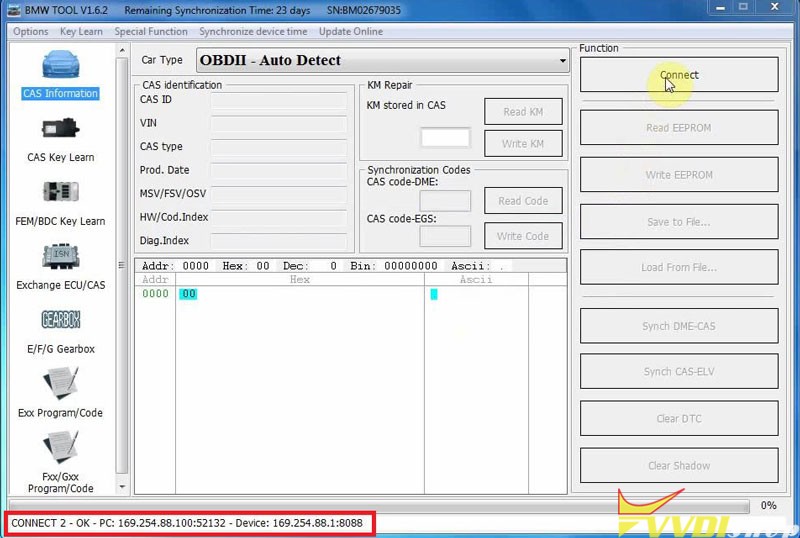Click the Write Code button
The width and height of the screenshot is (800, 538).
(523, 236)
